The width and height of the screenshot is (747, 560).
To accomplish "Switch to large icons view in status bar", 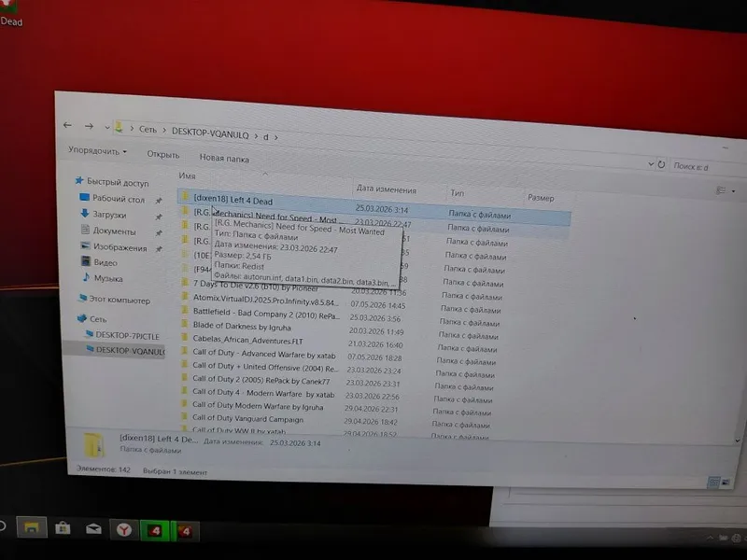I will coord(726,483).
